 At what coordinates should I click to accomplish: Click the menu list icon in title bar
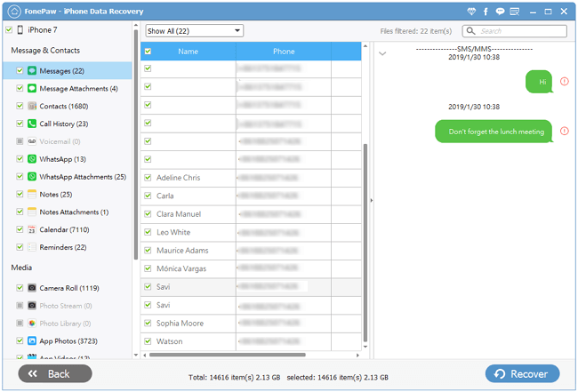(515, 12)
